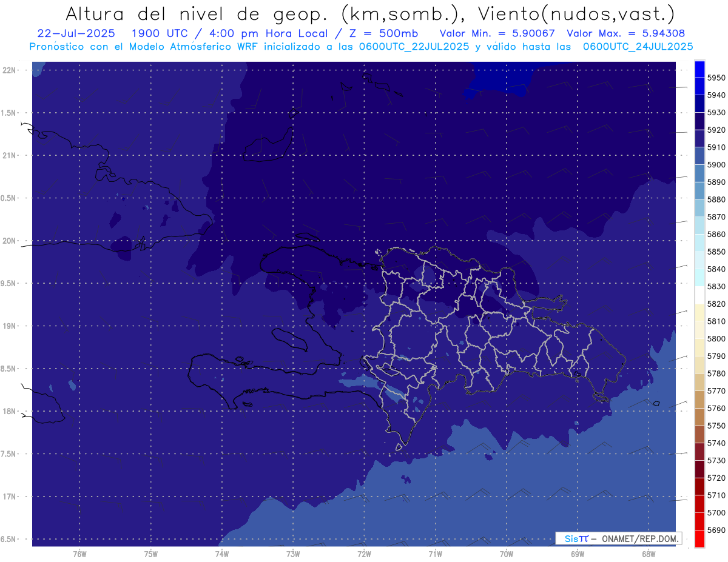Screen dimensions: 728x562
Task: Click the tan swatch between 5760 and 5770
Action: [x=699, y=400]
